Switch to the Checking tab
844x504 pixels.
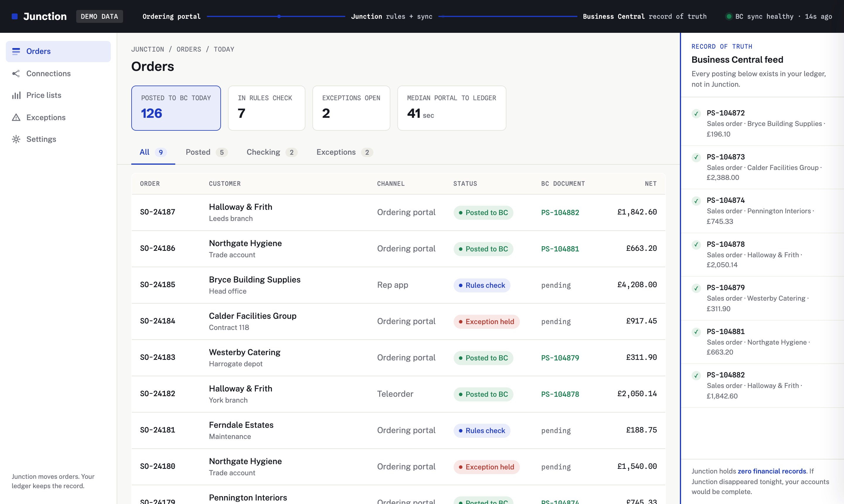coord(272,152)
